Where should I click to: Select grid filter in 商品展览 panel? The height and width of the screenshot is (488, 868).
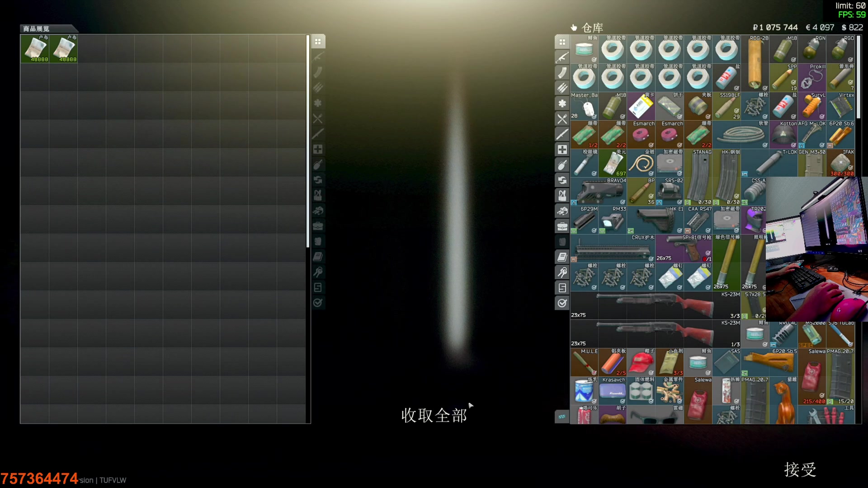[x=318, y=42]
